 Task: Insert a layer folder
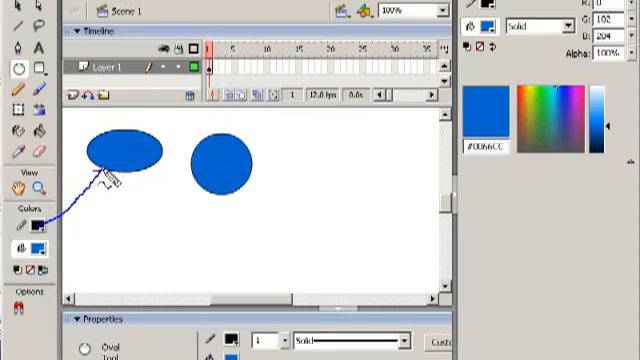pos(104,96)
